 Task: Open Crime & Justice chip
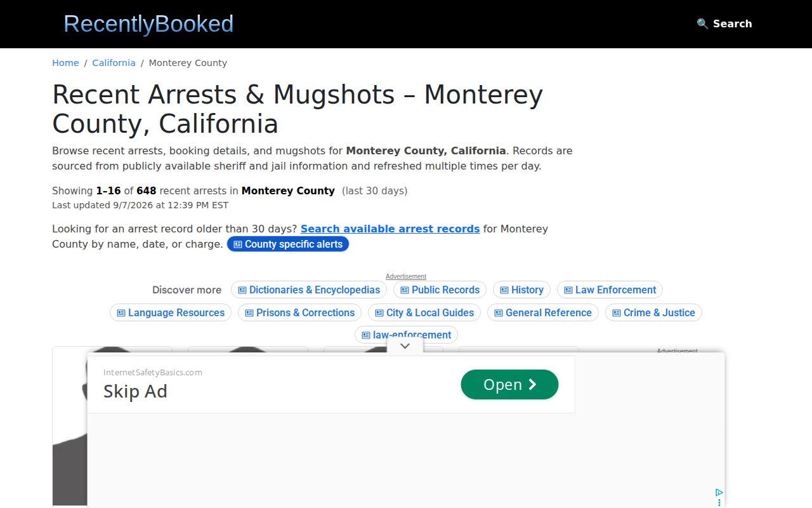(653, 313)
